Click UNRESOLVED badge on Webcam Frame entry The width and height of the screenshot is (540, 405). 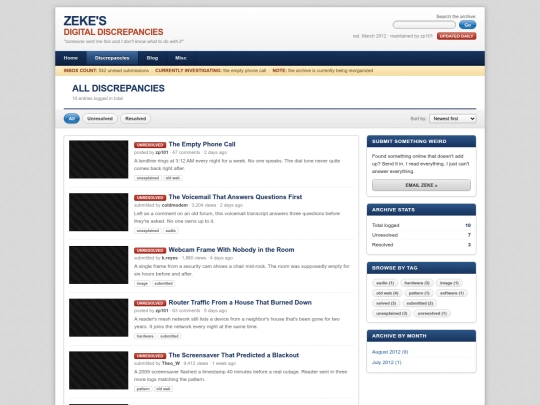tap(150, 250)
